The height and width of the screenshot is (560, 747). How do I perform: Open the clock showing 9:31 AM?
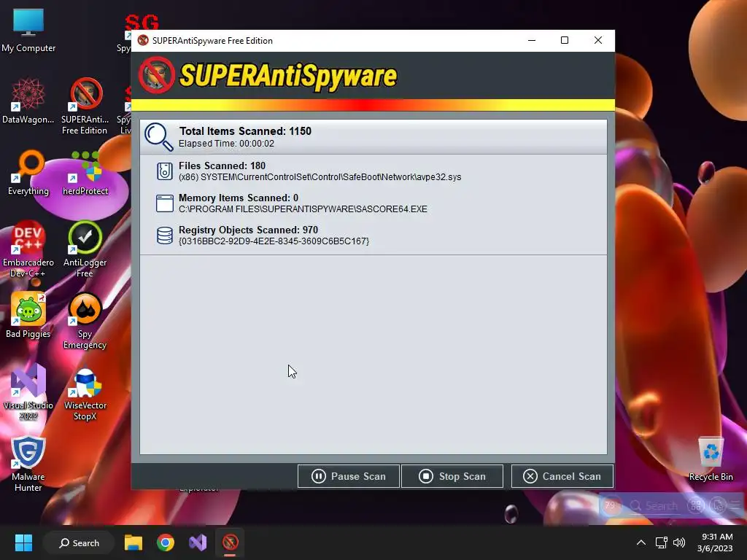[x=715, y=542]
